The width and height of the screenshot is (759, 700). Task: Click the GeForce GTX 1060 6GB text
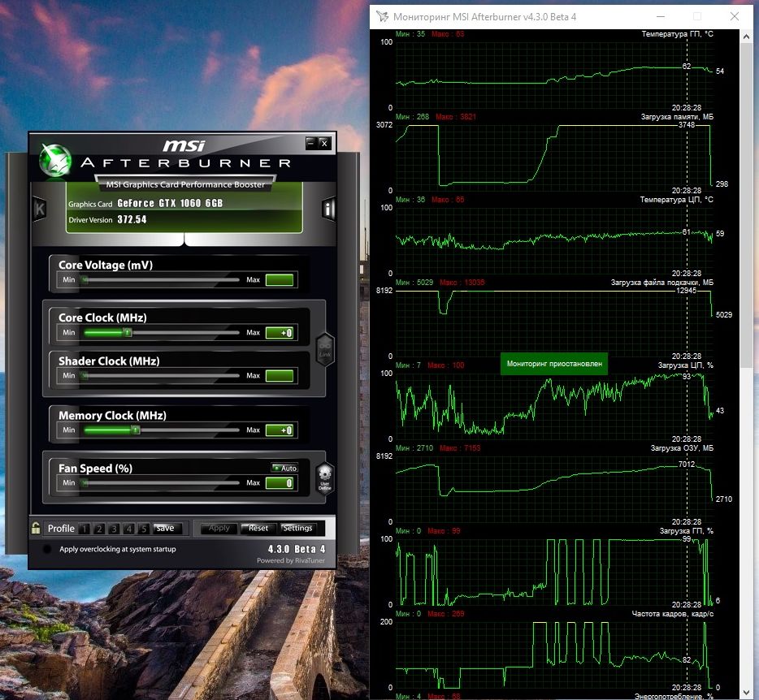pos(170,203)
